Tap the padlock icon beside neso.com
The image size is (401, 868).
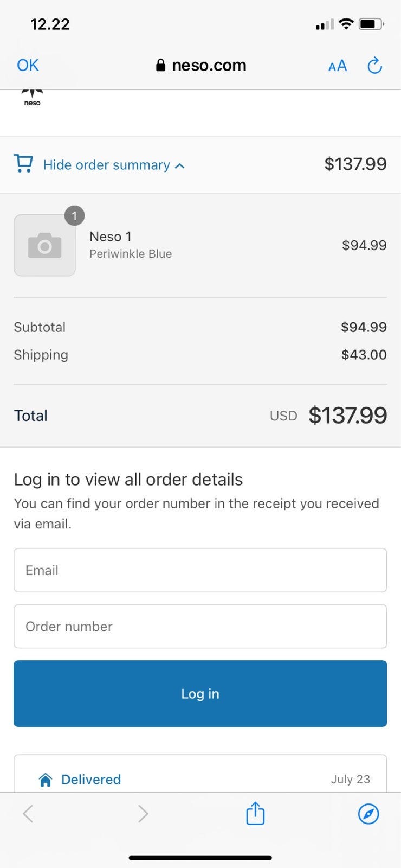click(x=160, y=66)
